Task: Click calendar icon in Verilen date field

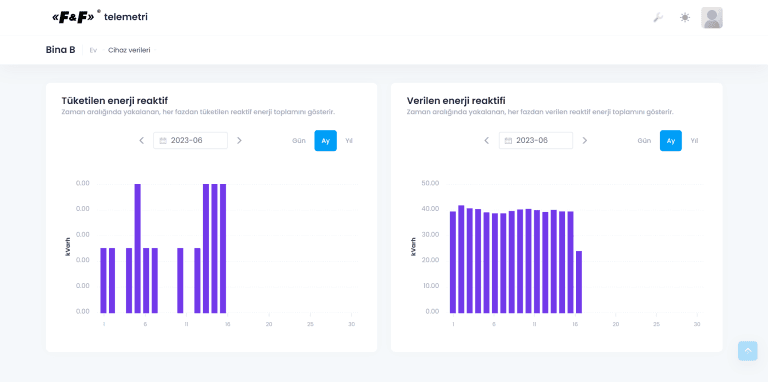Action: 508,141
